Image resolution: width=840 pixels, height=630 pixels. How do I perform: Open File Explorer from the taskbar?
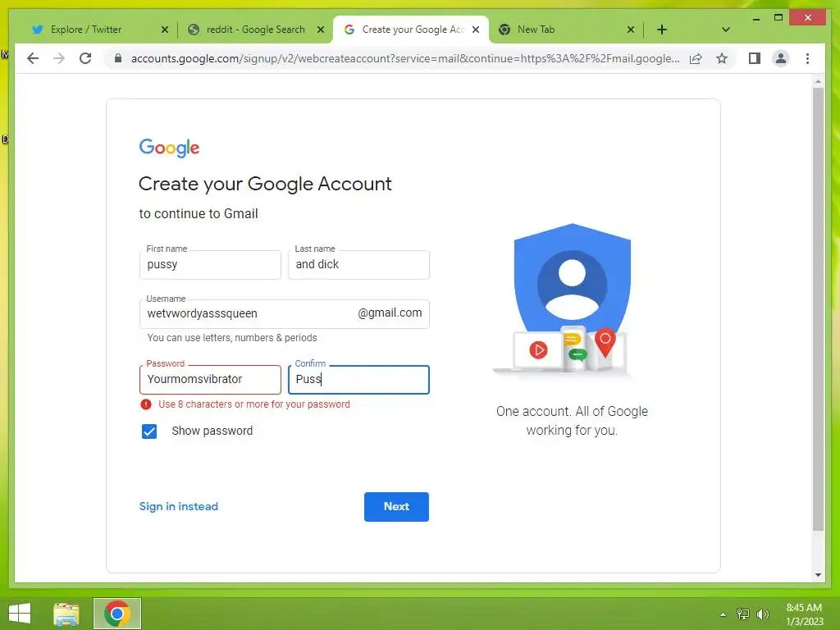click(x=66, y=614)
